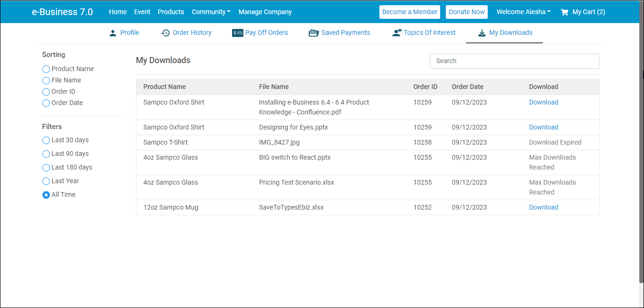Click the My Downloads download icon
The width and height of the screenshot is (644, 308).
tap(482, 33)
